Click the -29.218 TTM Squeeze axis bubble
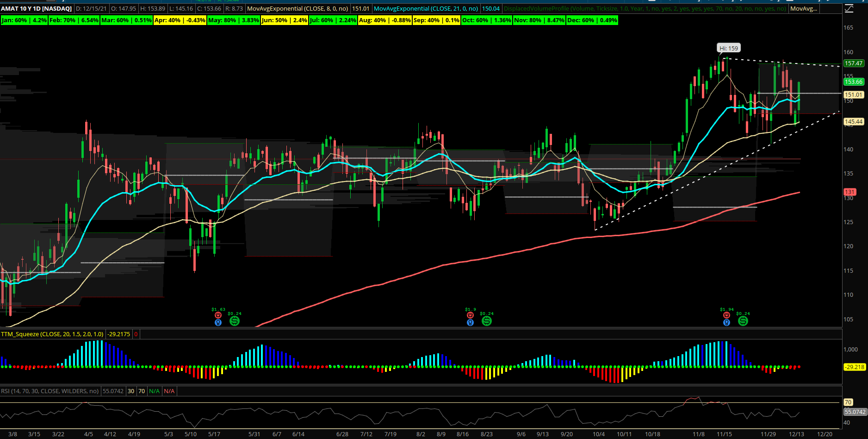Image resolution: width=868 pixels, height=439 pixels. (x=854, y=367)
